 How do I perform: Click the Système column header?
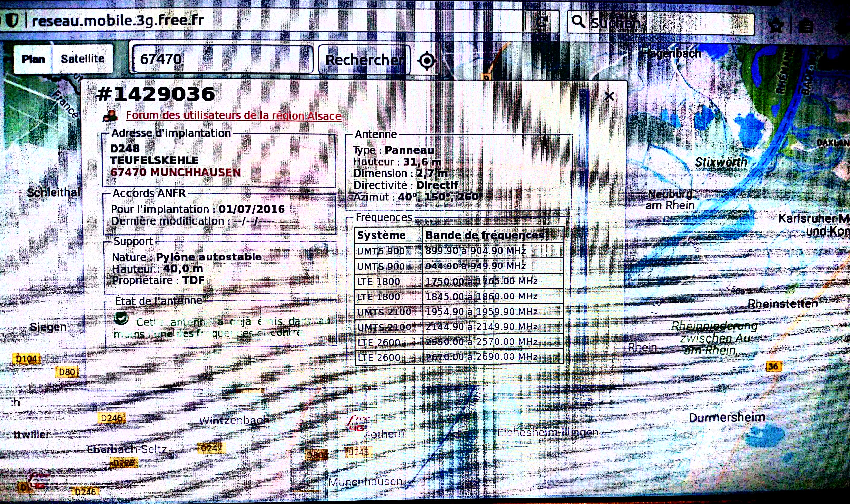(x=389, y=235)
